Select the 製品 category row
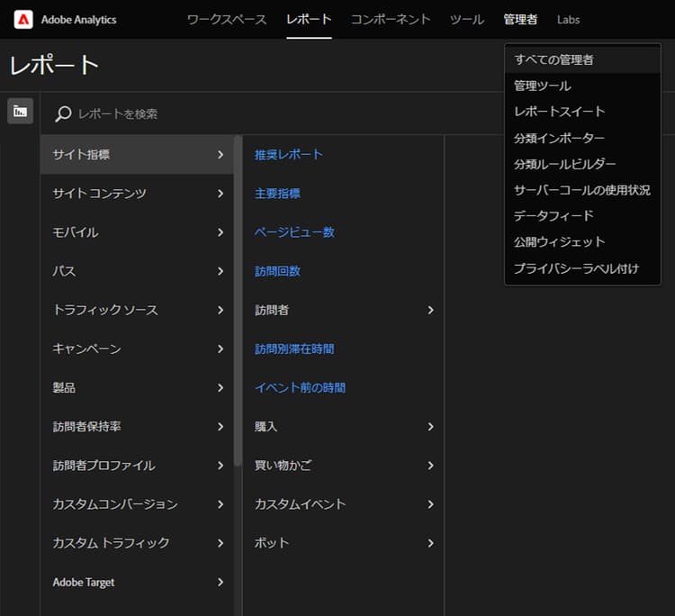 tap(137, 387)
